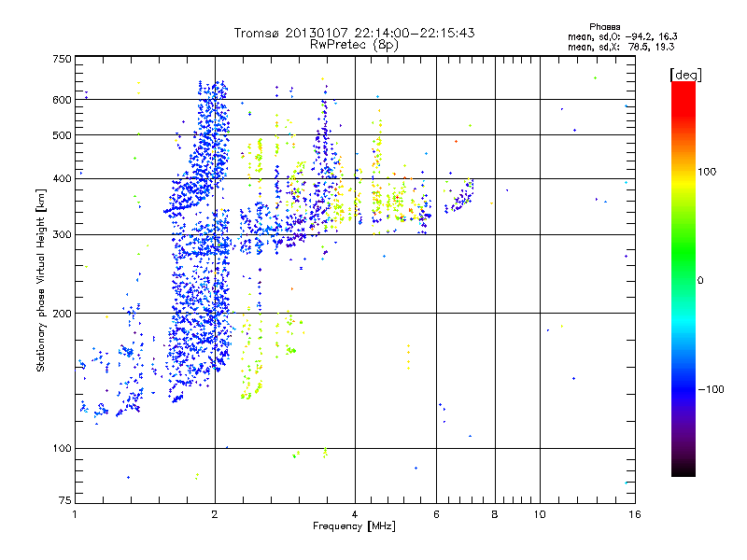
Task: Click the x-axis tick label '2'
Action: pyautogui.click(x=215, y=514)
